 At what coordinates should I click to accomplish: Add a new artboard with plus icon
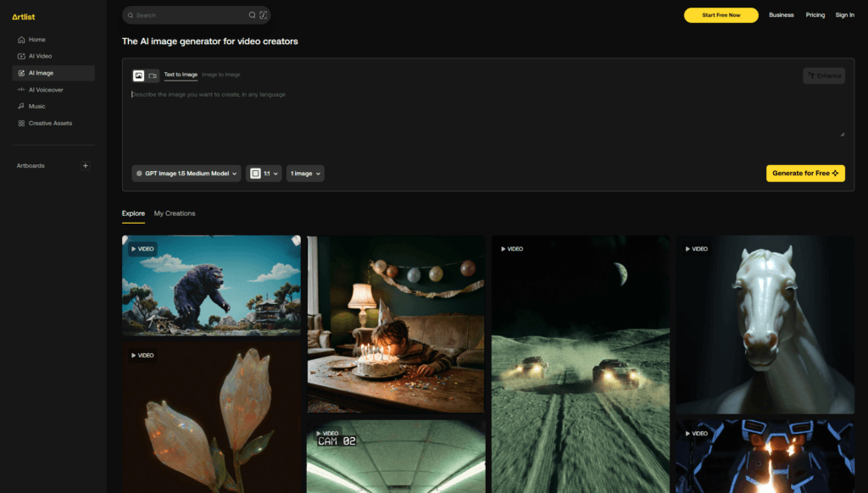pos(86,166)
